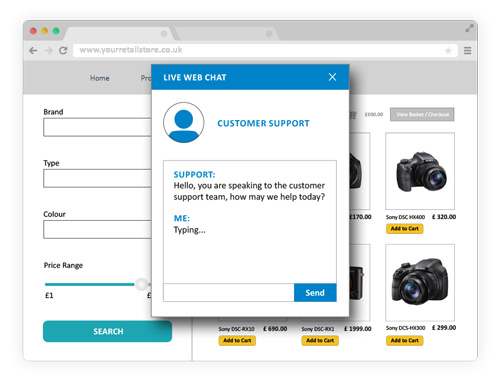Click the £ 1999.00 price text
The height and width of the screenshot is (384, 500).
tap(358, 329)
